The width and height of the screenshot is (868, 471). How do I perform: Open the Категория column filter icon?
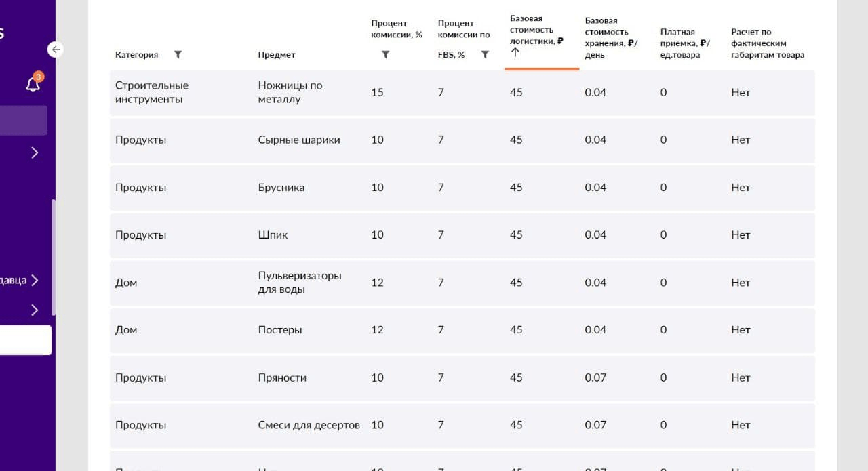178,54
